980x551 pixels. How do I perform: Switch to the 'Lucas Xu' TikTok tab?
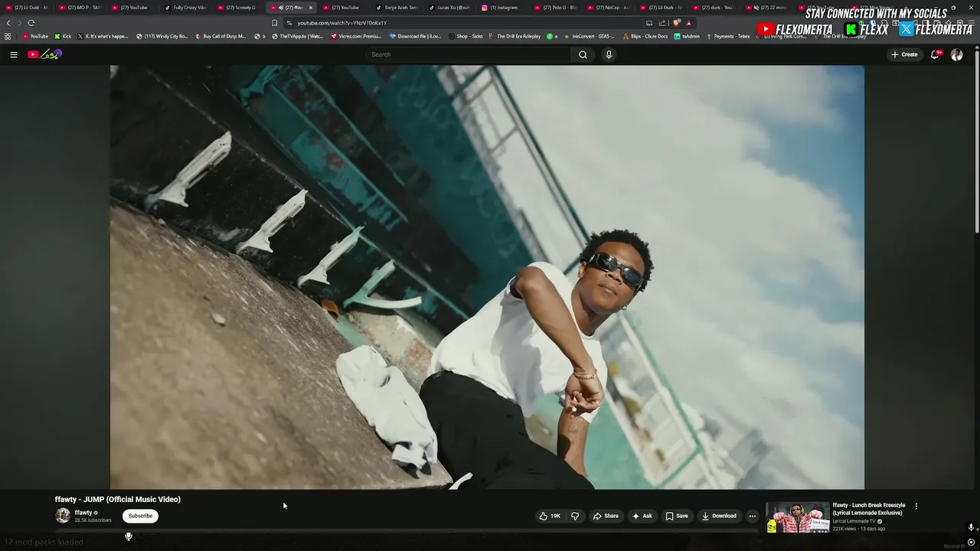(x=449, y=8)
